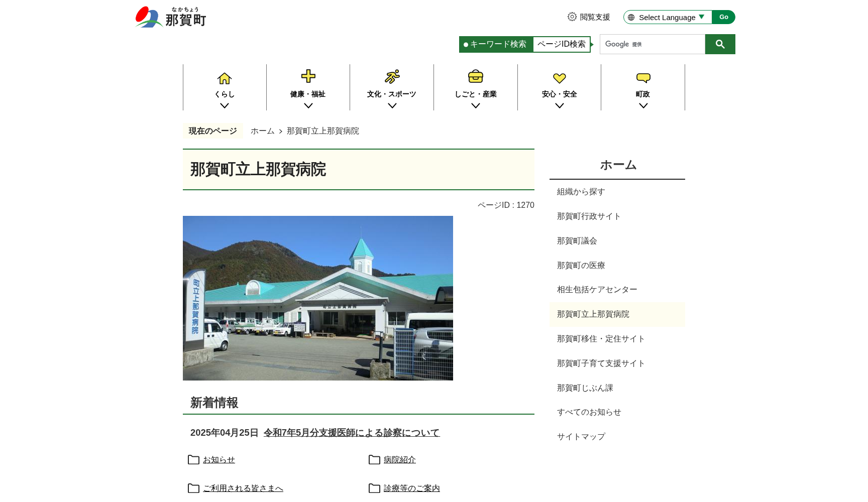Expand the 町政 navigation chevron
This screenshot has height=502, width=868.
[x=643, y=105]
